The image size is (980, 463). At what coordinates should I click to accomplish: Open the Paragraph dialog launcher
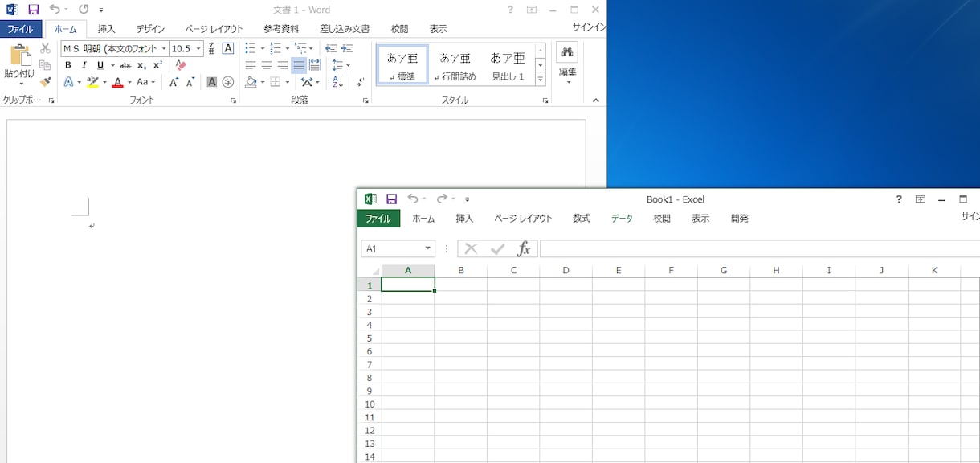pyautogui.click(x=365, y=100)
